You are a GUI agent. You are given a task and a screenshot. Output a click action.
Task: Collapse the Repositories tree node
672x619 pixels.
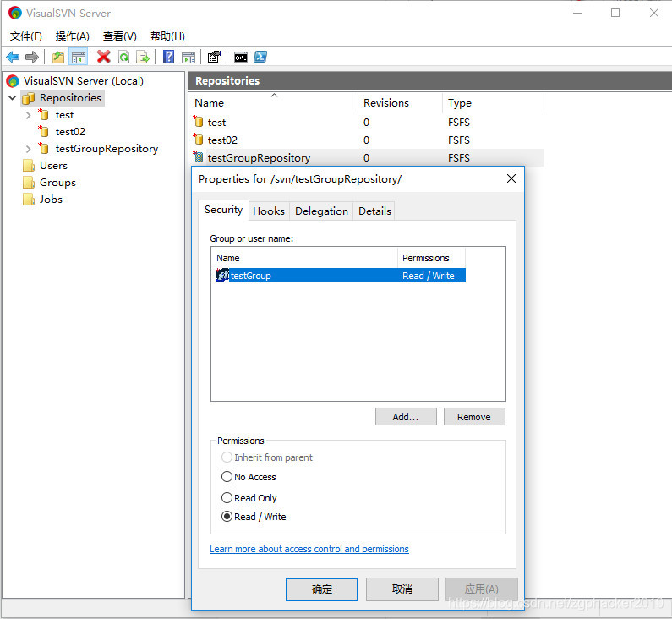click(x=13, y=98)
